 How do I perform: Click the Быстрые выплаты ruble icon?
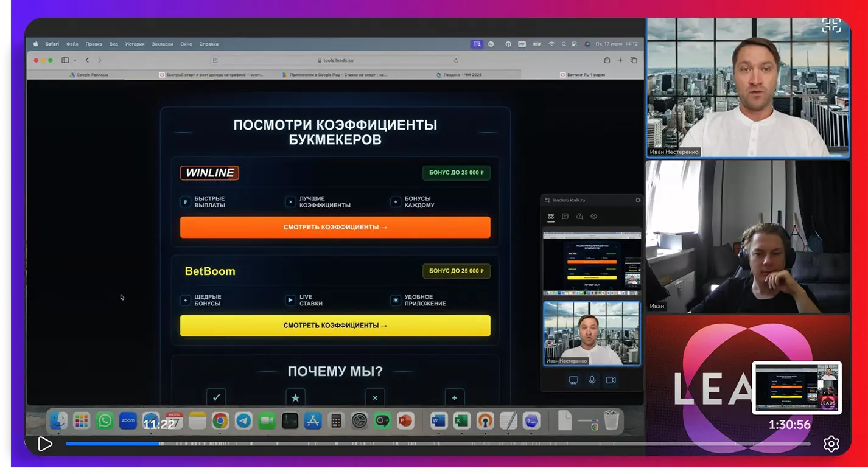click(186, 202)
